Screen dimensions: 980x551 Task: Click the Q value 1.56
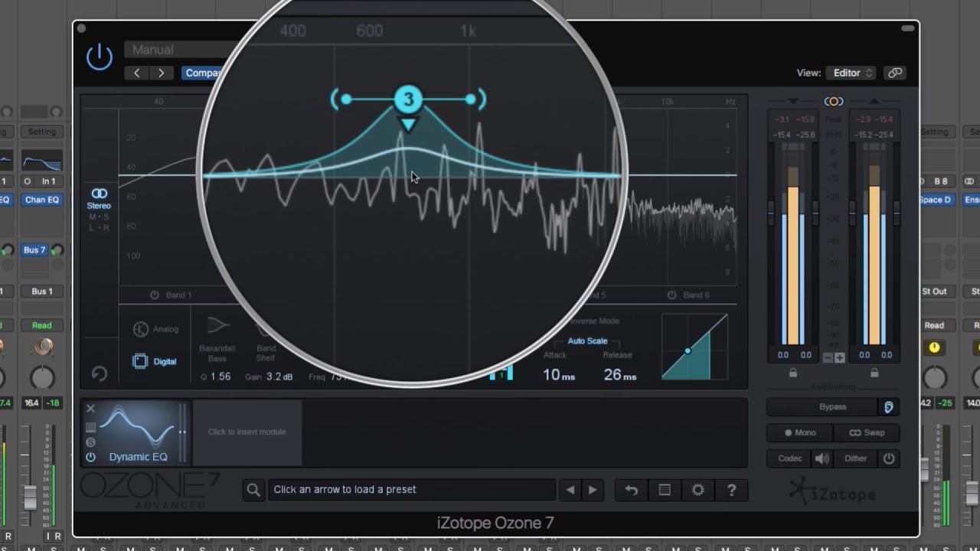click(x=220, y=377)
